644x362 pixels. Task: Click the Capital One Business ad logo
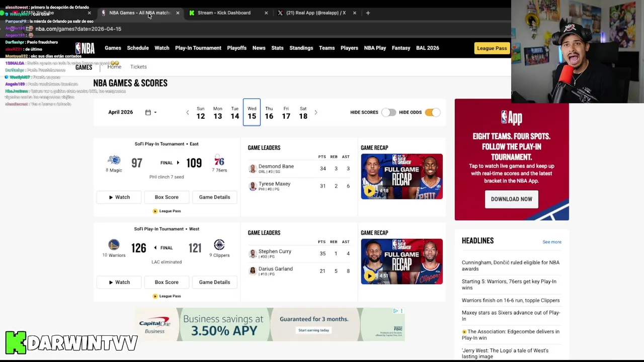pyautogui.click(x=155, y=325)
